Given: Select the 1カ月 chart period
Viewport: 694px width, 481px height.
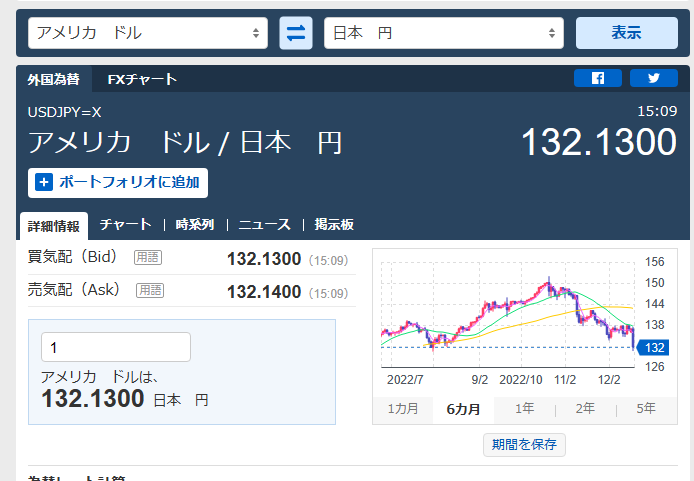Looking at the screenshot, I should point(403,408).
